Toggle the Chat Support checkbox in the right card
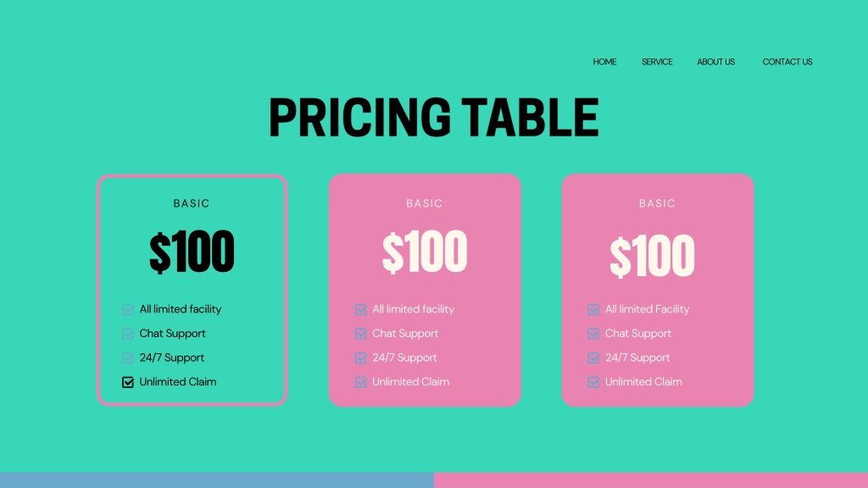 point(593,334)
